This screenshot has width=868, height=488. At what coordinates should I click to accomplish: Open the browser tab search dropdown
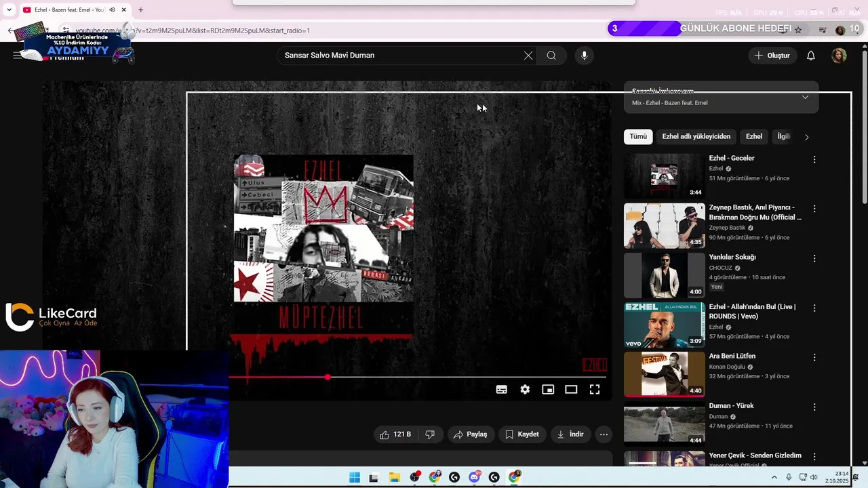pos(9,10)
